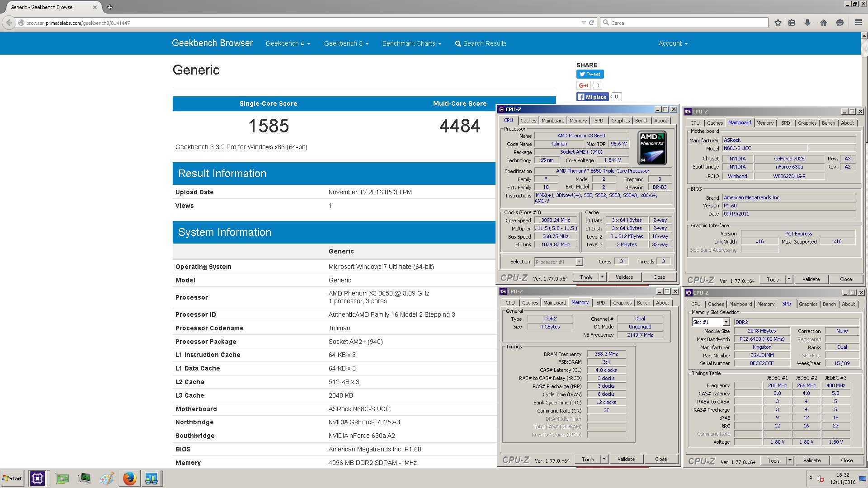Click the system tray clock
This screenshot has width=868, height=488.
[x=843, y=479]
